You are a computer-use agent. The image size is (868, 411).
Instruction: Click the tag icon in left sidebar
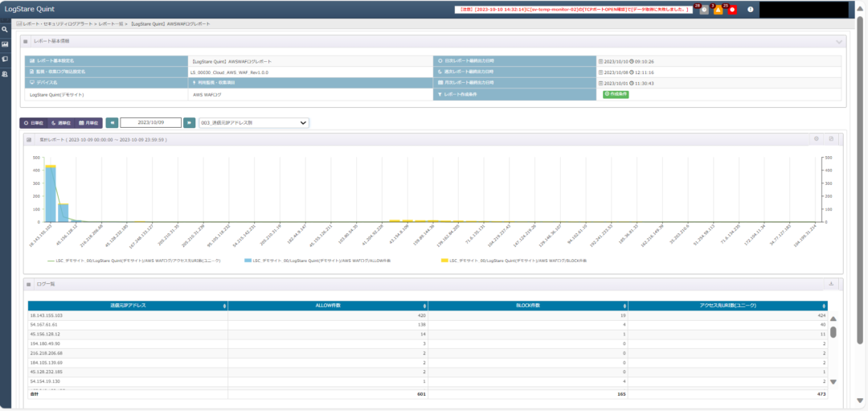(x=5, y=59)
